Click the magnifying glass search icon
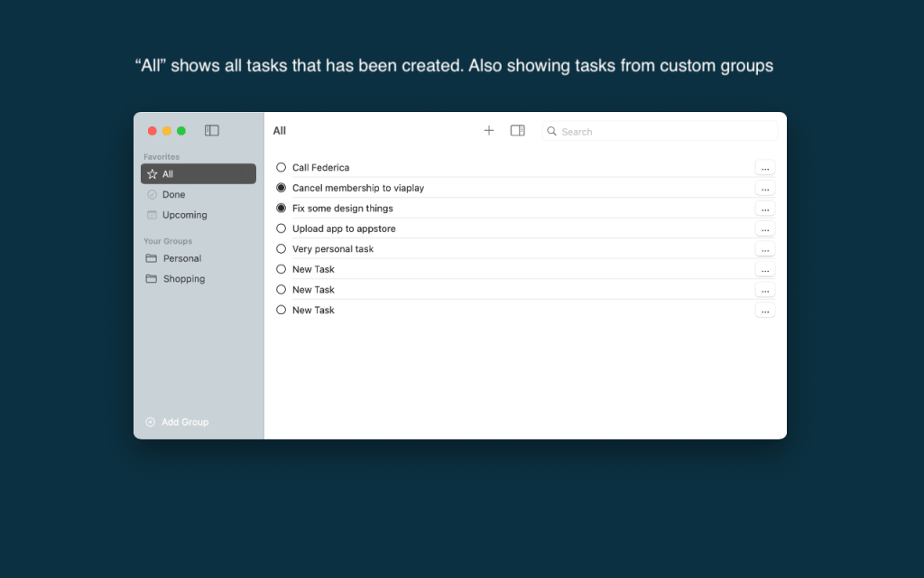 pyautogui.click(x=552, y=132)
